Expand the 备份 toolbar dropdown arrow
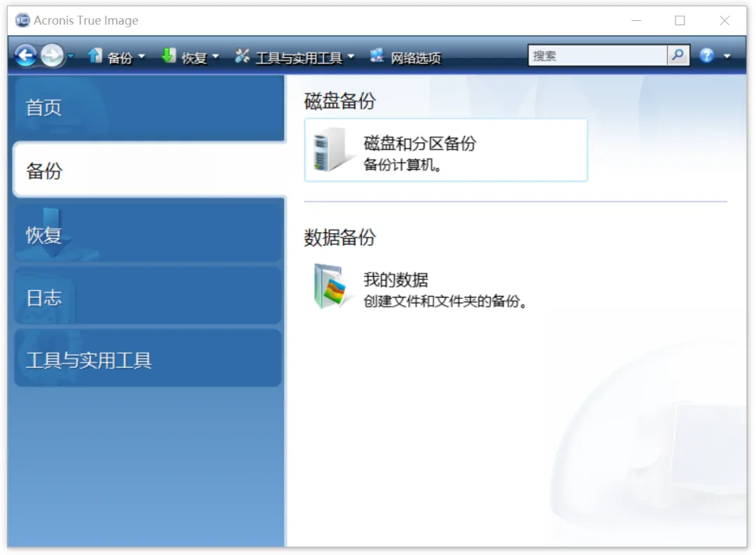756x555 pixels. tap(141, 57)
